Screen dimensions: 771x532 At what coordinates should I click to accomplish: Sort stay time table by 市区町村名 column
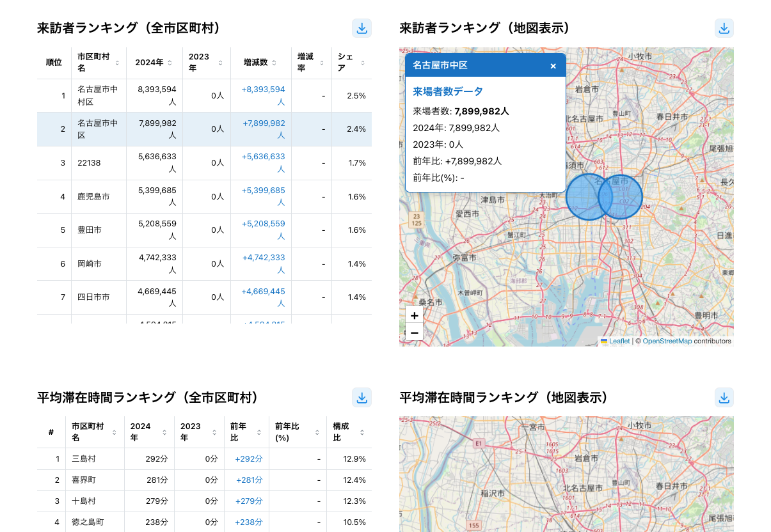(x=114, y=432)
